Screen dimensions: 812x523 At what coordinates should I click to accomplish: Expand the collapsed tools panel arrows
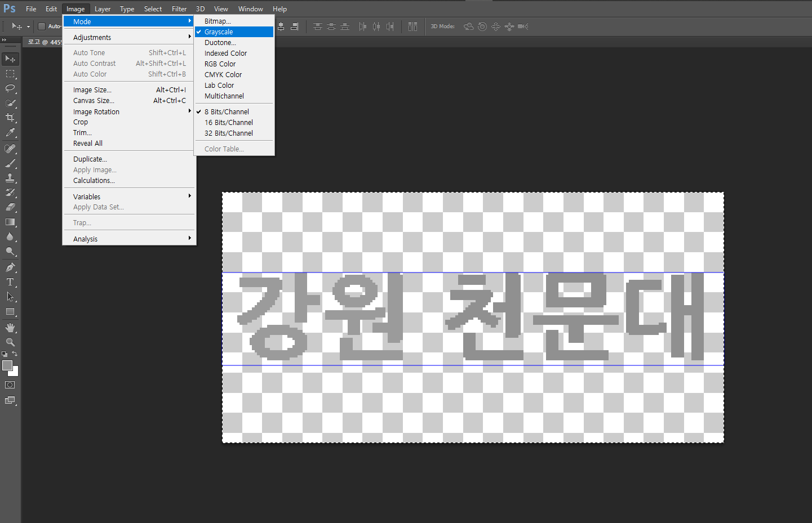tap(4, 40)
